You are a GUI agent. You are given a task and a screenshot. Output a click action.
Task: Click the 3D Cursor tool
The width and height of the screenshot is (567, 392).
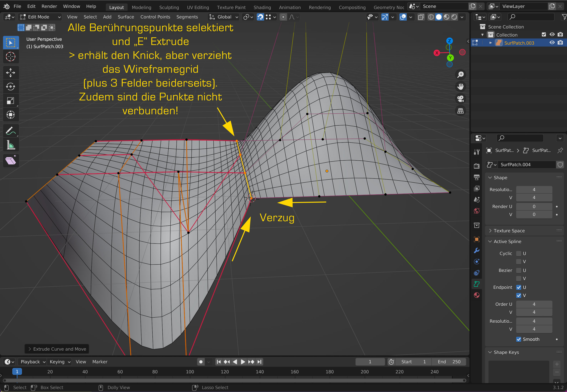(x=10, y=57)
